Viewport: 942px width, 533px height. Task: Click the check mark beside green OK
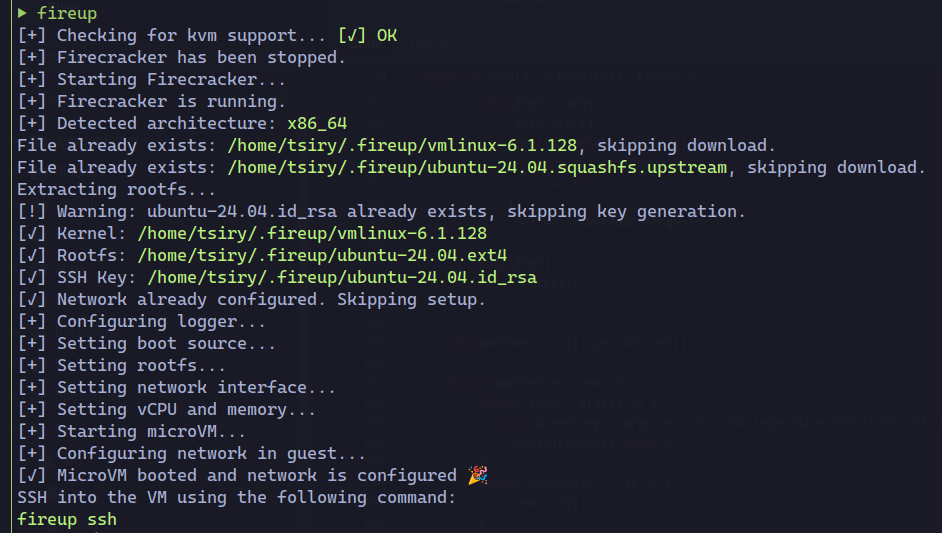(x=352, y=36)
